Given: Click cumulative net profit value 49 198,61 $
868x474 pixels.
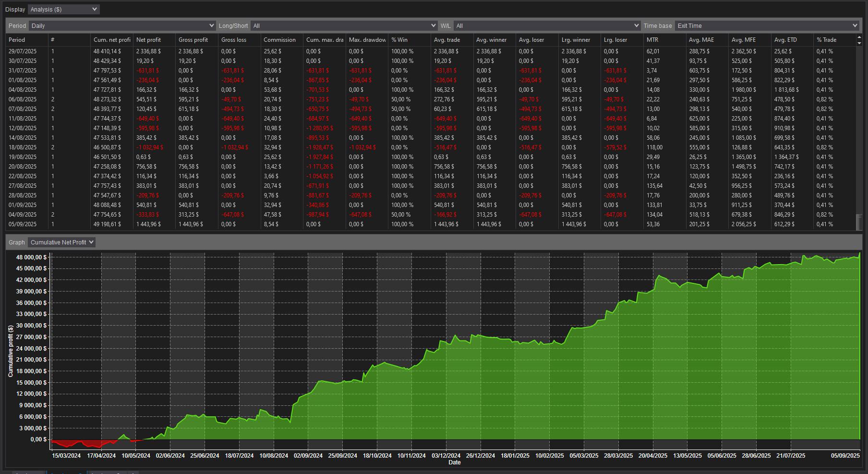Looking at the screenshot, I should 107,224.
